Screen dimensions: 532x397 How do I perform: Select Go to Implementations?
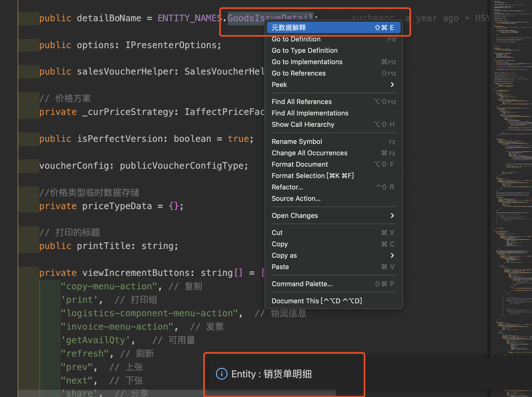pyautogui.click(x=334, y=62)
